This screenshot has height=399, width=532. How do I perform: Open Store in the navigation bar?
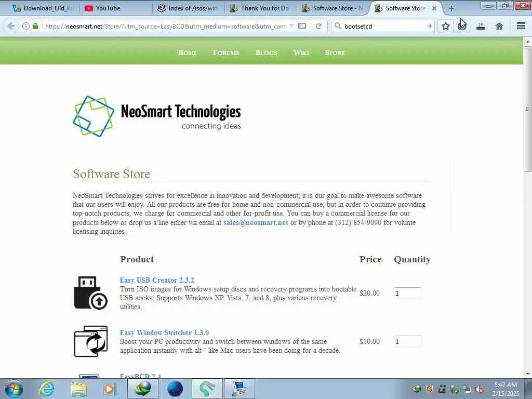[335, 52]
